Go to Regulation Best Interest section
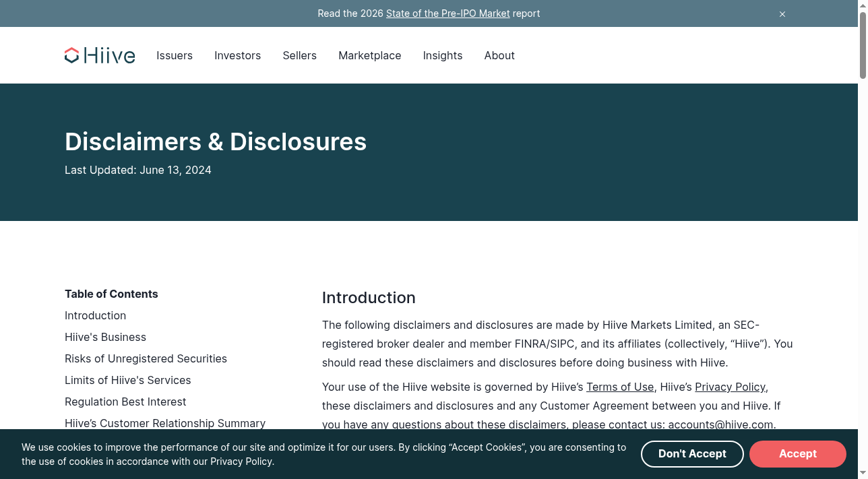 (125, 402)
